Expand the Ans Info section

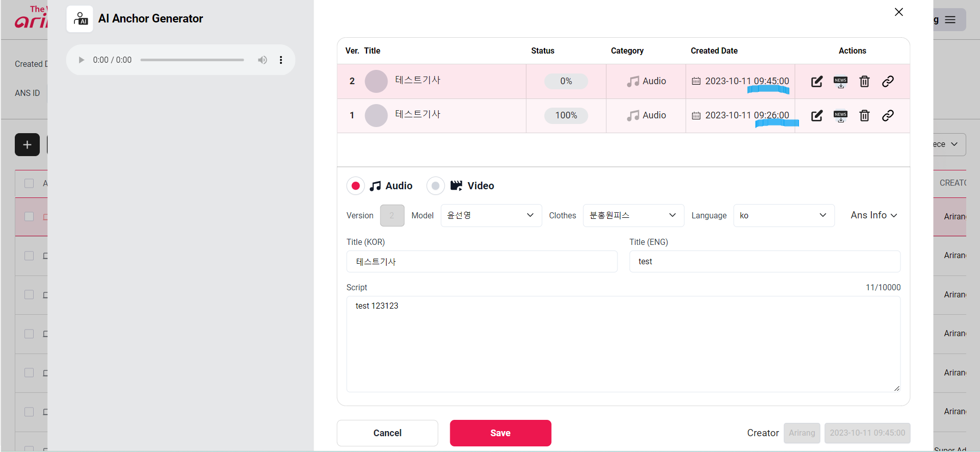[873, 215]
